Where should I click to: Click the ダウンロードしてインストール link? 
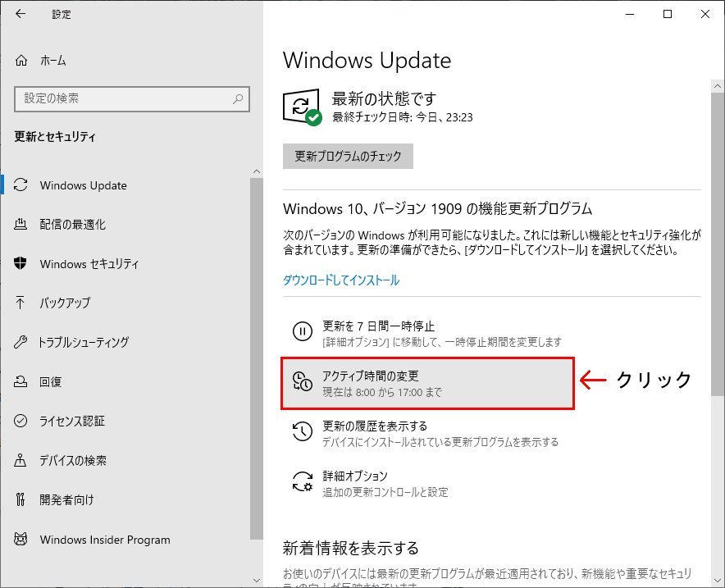tap(341, 280)
